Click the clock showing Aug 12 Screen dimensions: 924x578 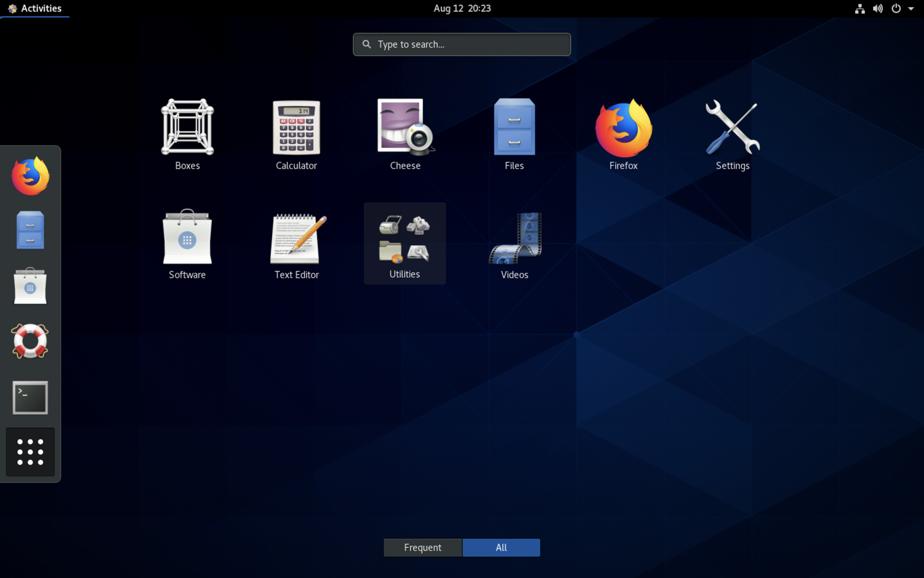click(461, 8)
